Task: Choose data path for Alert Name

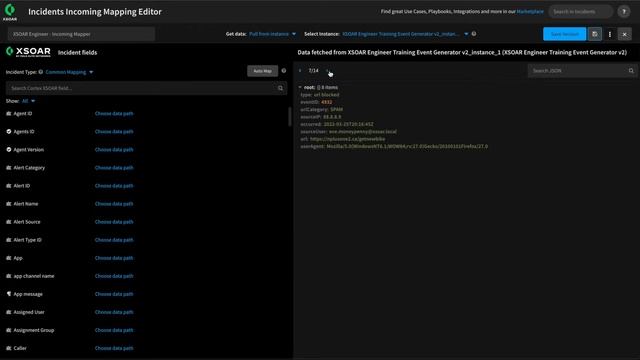Action: point(114,204)
